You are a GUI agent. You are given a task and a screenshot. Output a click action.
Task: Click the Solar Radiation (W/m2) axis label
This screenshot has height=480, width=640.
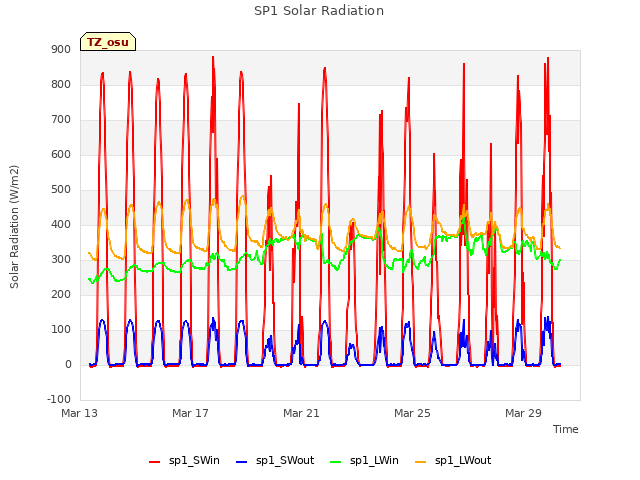click(x=14, y=227)
